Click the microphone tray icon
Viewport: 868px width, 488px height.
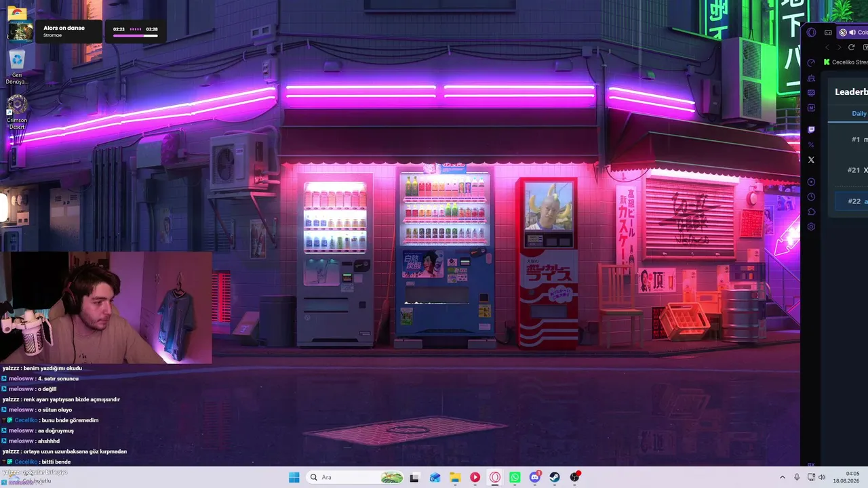797,477
